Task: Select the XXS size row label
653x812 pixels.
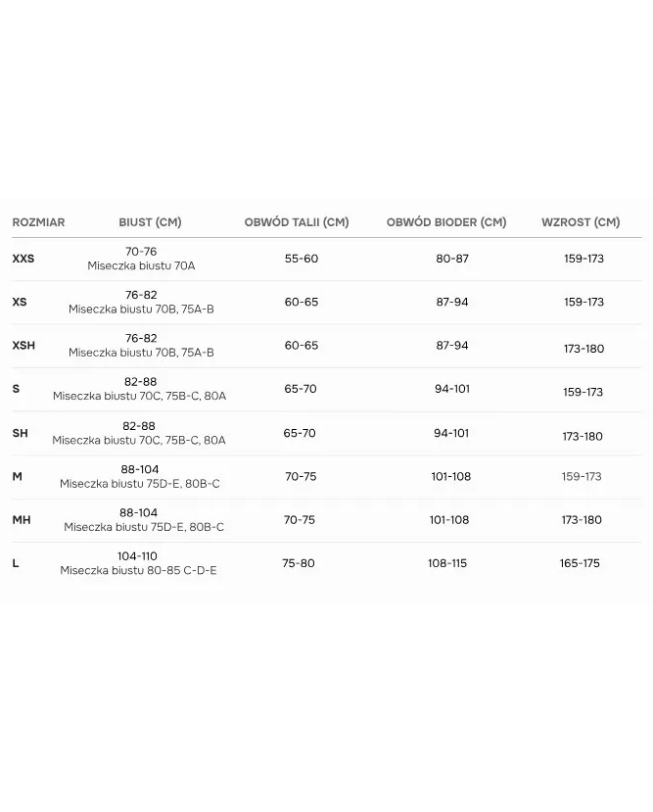Action: tap(23, 259)
